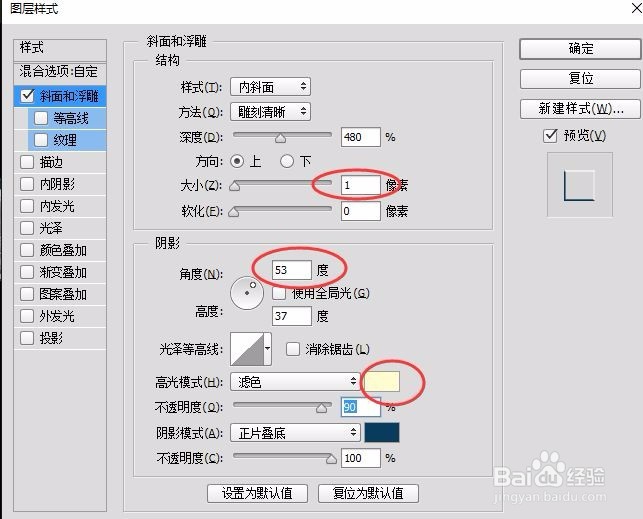643x519 pixels.
Task: Select the 斜面和浮雕 list entry label
Action: (x=69, y=96)
